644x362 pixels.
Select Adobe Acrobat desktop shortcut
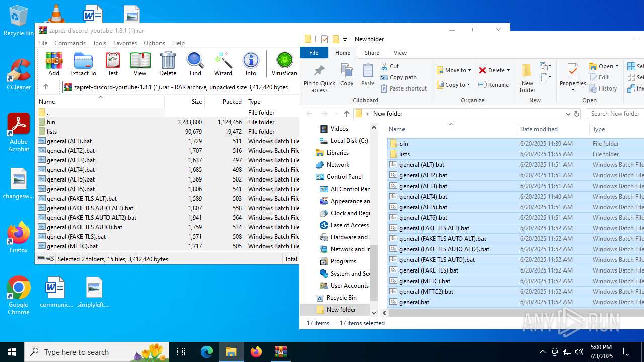click(x=19, y=133)
